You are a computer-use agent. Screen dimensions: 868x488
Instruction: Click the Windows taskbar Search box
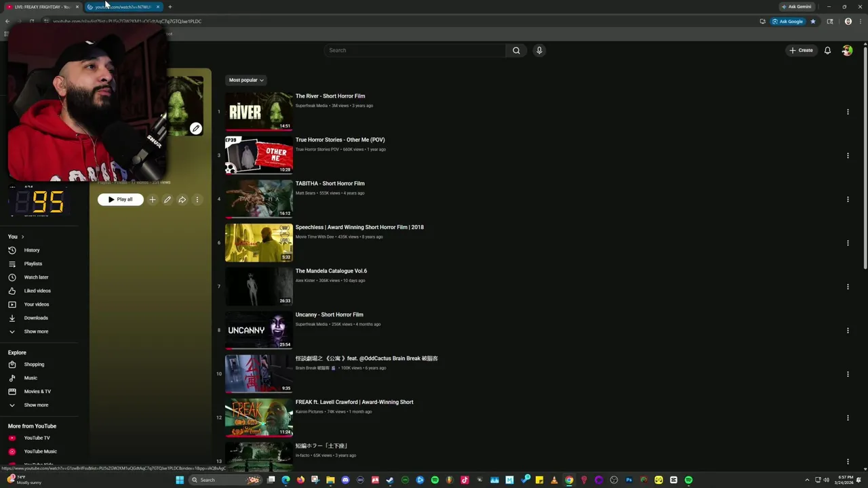tap(224, 480)
